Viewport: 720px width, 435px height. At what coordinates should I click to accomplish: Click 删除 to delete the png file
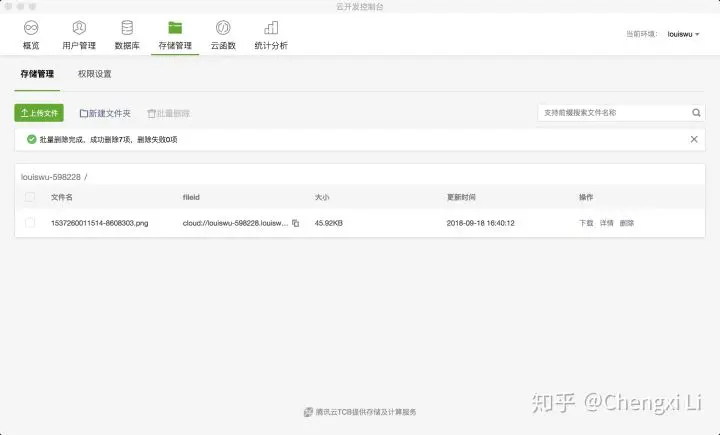tap(627, 223)
